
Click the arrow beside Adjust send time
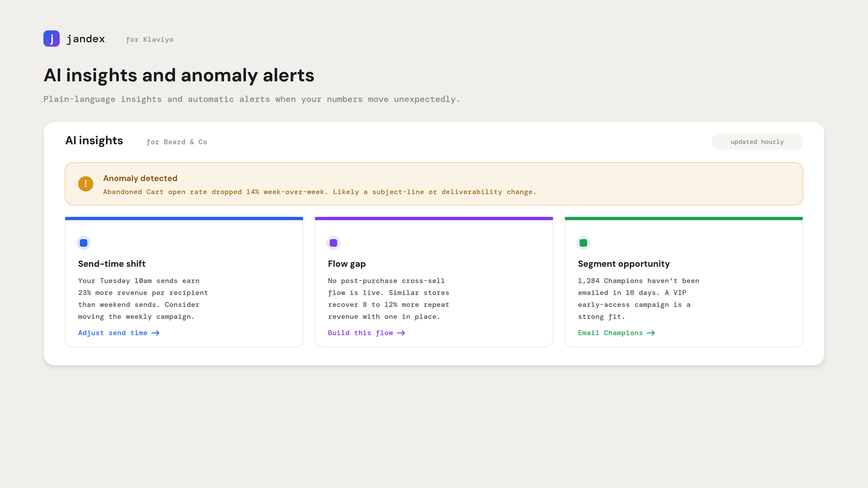pyautogui.click(x=156, y=333)
